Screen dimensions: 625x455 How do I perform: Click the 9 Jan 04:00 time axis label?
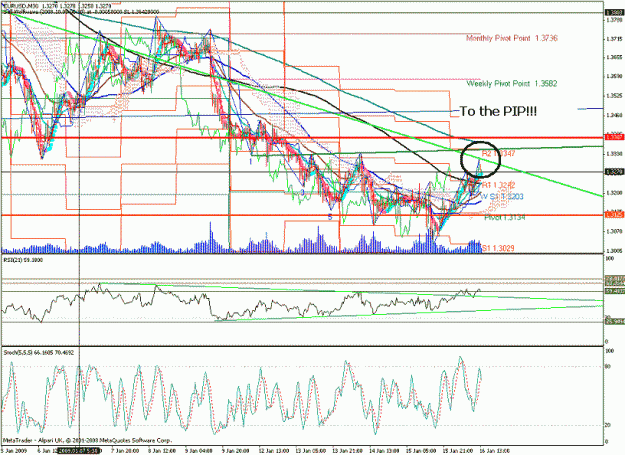tap(199, 451)
